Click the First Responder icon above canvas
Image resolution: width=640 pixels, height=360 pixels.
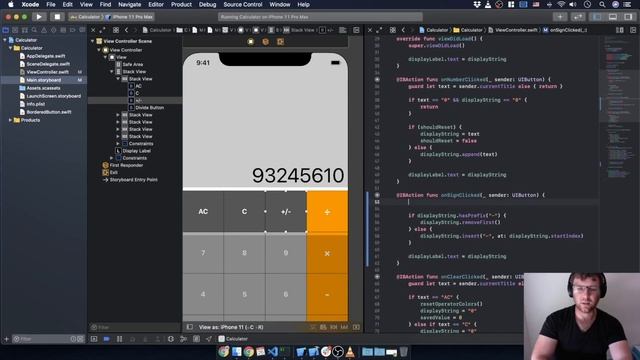click(x=265, y=42)
